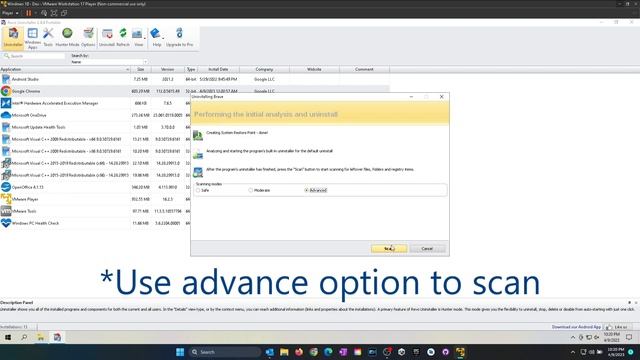Open the dropdown next to VMware pause button
The height and width of the screenshot is (360, 640).
click(x=36, y=13)
